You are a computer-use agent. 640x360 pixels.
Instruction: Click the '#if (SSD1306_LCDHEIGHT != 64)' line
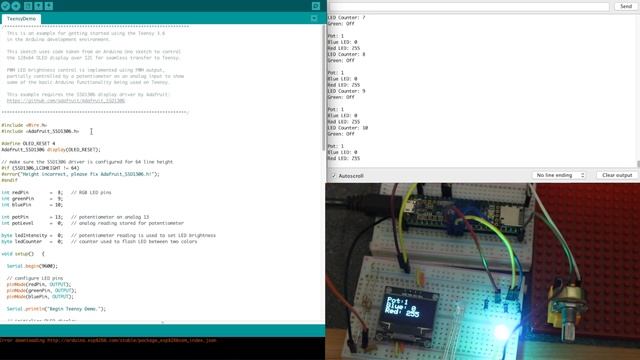coord(40,168)
